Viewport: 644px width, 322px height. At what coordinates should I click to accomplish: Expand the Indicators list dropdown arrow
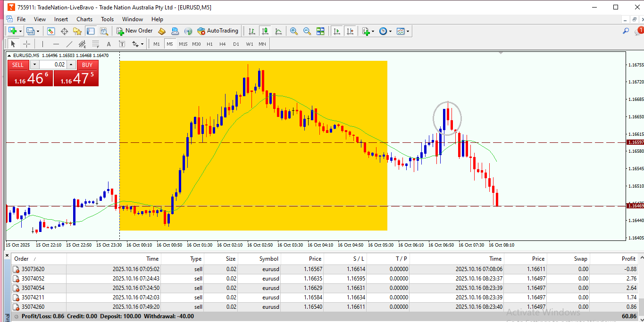tap(373, 31)
